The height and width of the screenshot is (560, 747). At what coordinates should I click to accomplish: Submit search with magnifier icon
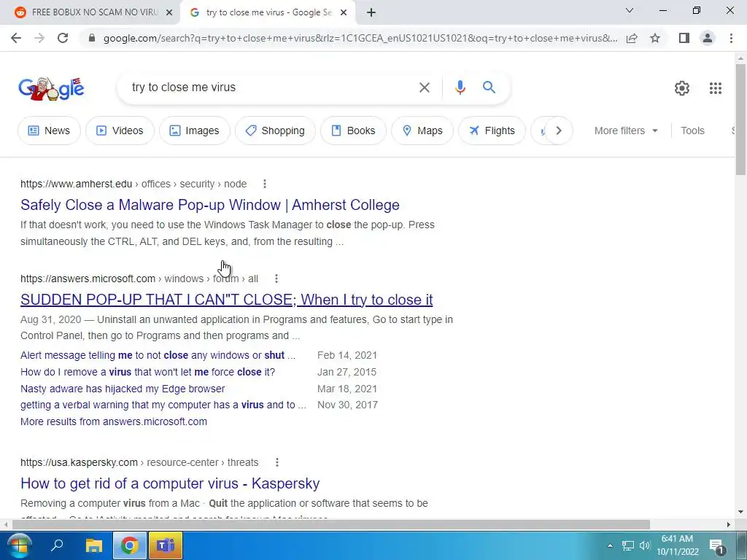(489, 87)
